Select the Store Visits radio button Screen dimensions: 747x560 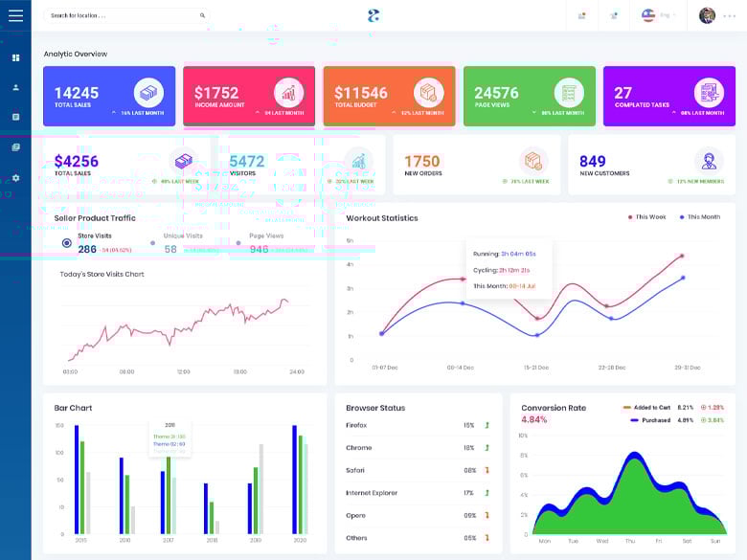pyautogui.click(x=67, y=243)
